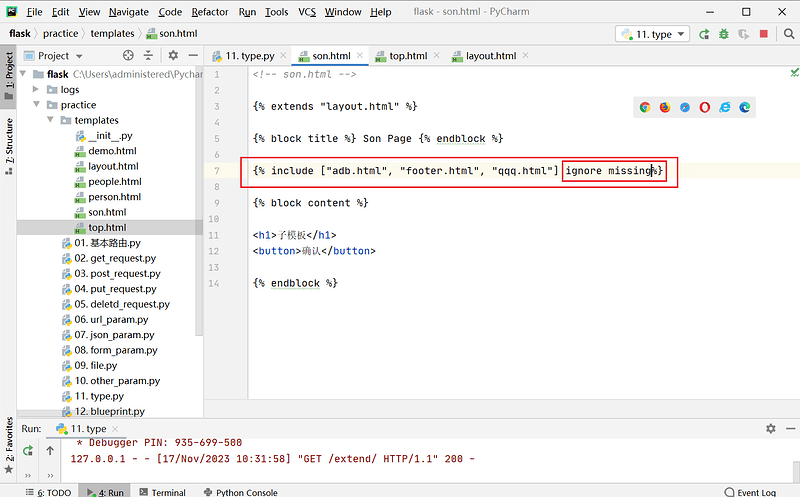This screenshot has width=800, height=497.
Task: Open the VCS menu
Action: click(x=307, y=12)
